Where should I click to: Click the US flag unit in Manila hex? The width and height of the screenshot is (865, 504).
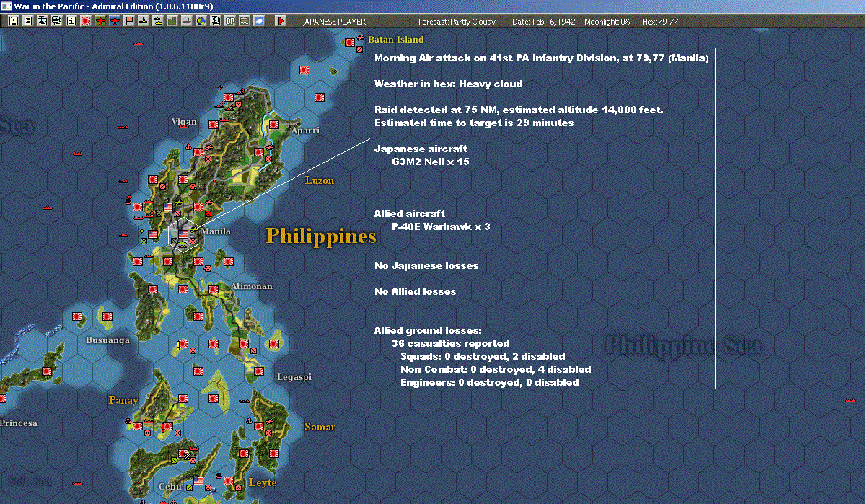click(183, 234)
